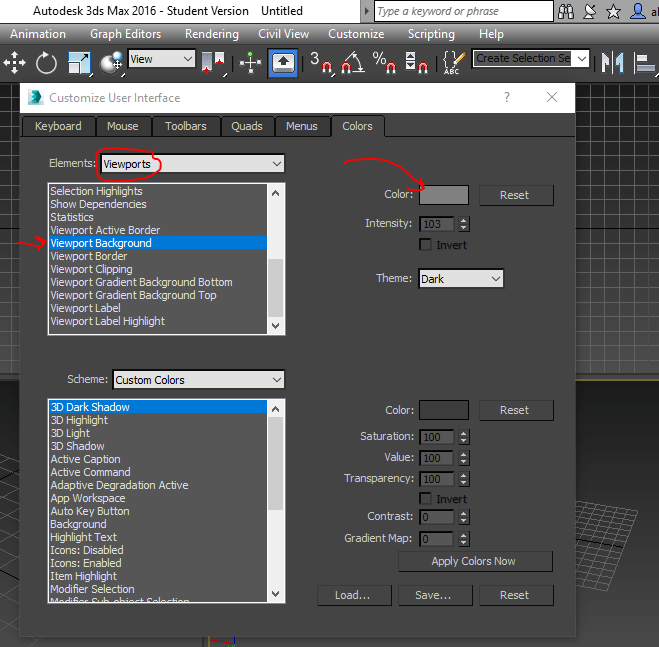The image size is (659, 647).
Task: Open the Customize menu
Action: 356,34
